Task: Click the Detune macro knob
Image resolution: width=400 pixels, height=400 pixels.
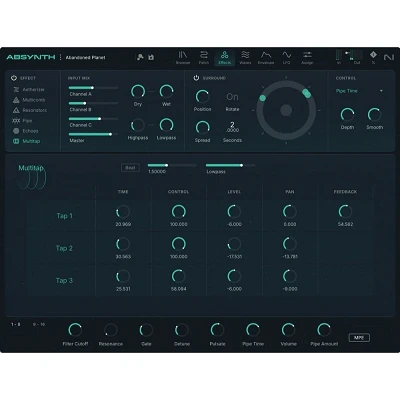Action: point(182,330)
